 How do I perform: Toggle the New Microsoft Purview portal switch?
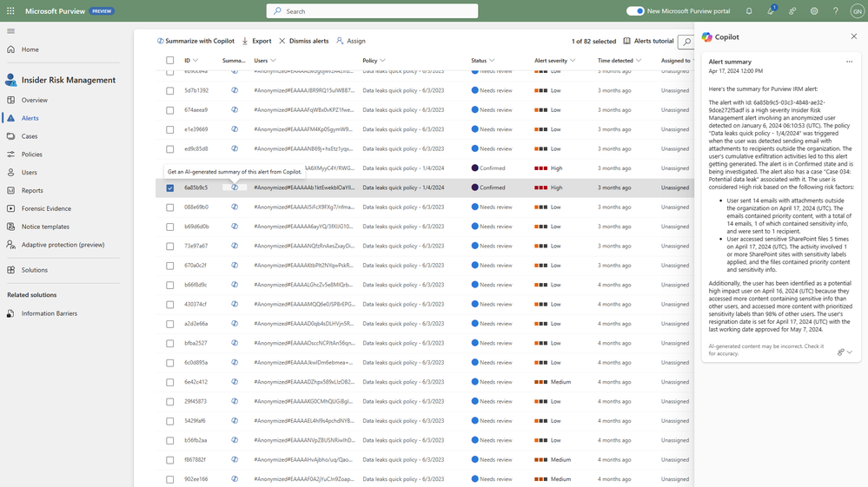click(635, 11)
